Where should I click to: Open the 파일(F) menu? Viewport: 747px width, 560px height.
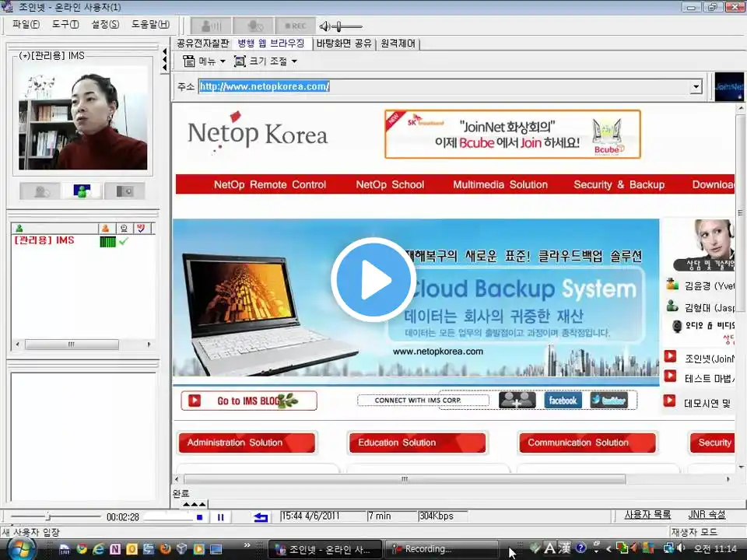pos(26,24)
